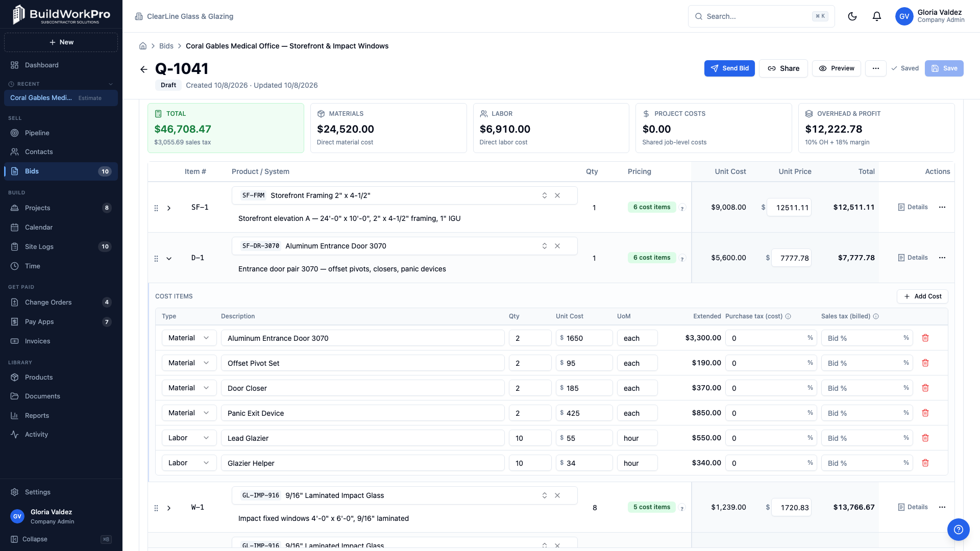Viewport: 980px width, 551px height.
Task: Open Type dropdown for Door Closer row
Action: (189, 388)
